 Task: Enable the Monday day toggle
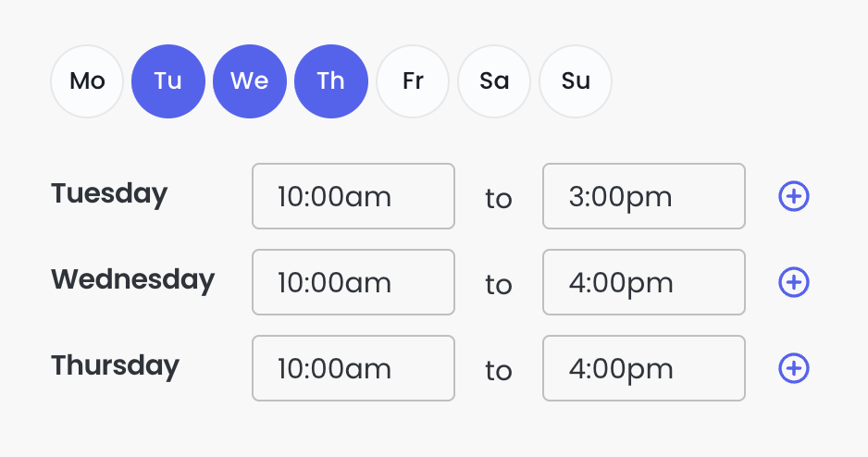[x=87, y=81]
